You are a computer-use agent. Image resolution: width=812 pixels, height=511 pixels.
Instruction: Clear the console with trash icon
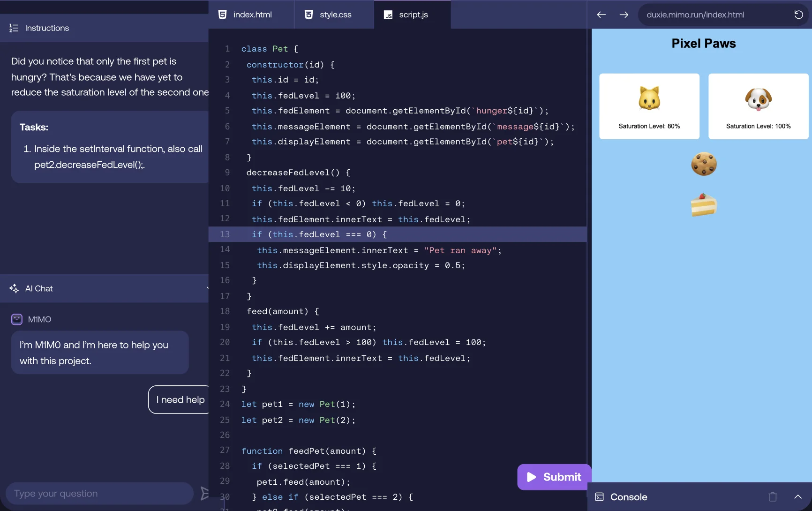point(773,496)
